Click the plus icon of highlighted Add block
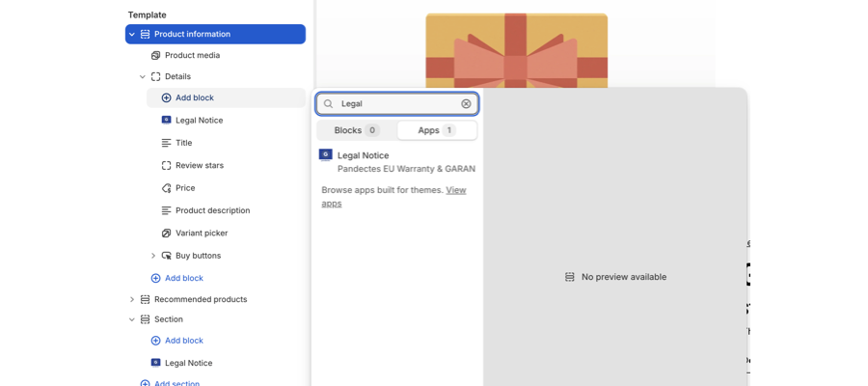This screenshot has width=868, height=386. pyautogui.click(x=166, y=98)
